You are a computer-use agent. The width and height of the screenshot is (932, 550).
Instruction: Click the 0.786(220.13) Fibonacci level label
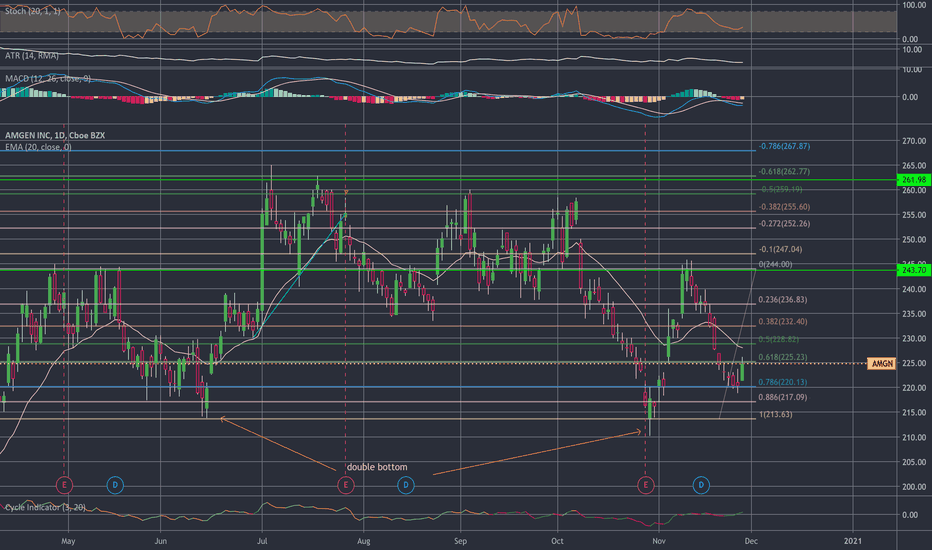(x=783, y=382)
